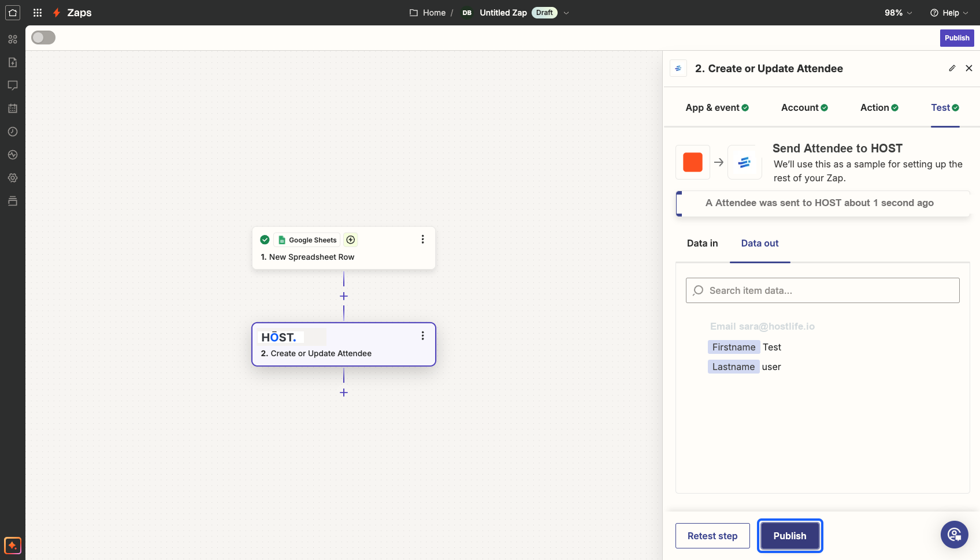
Task: Expand the Help menu chevron
Action: tap(966, 13)
